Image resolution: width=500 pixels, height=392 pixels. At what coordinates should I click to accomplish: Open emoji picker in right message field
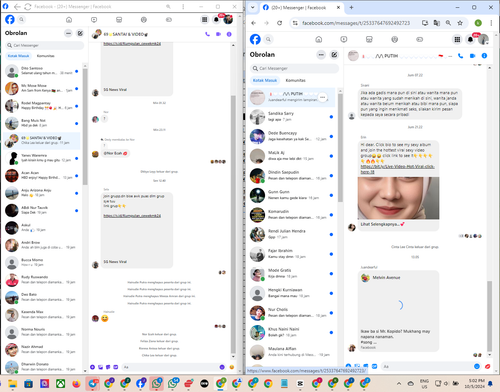tap(477, 366)
